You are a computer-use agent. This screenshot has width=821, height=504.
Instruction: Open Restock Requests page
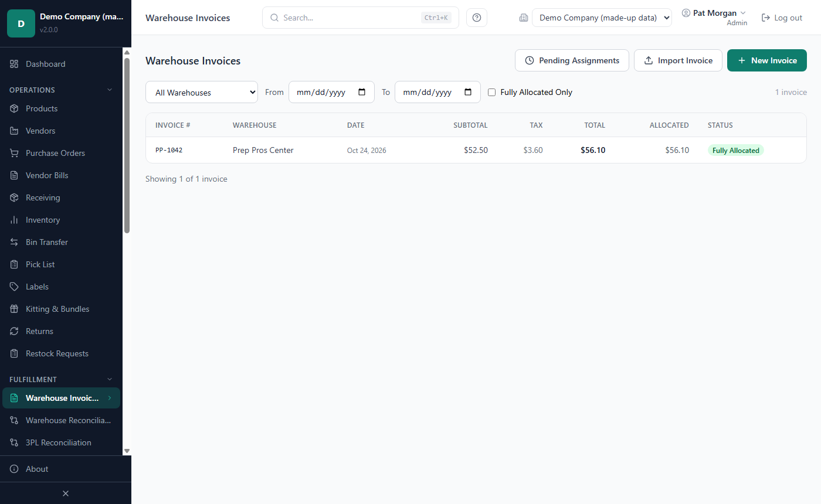(x=61, y=353)
